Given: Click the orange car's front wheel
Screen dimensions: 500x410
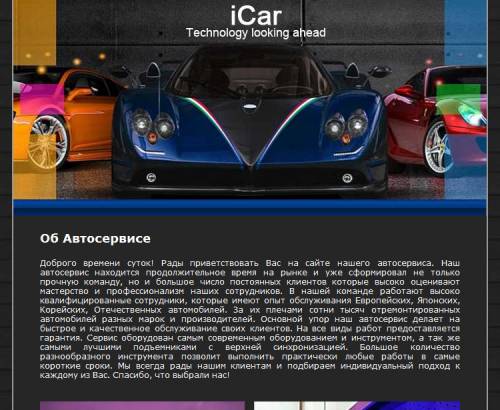Looking at the screenshot, I should tap(47, 142).
